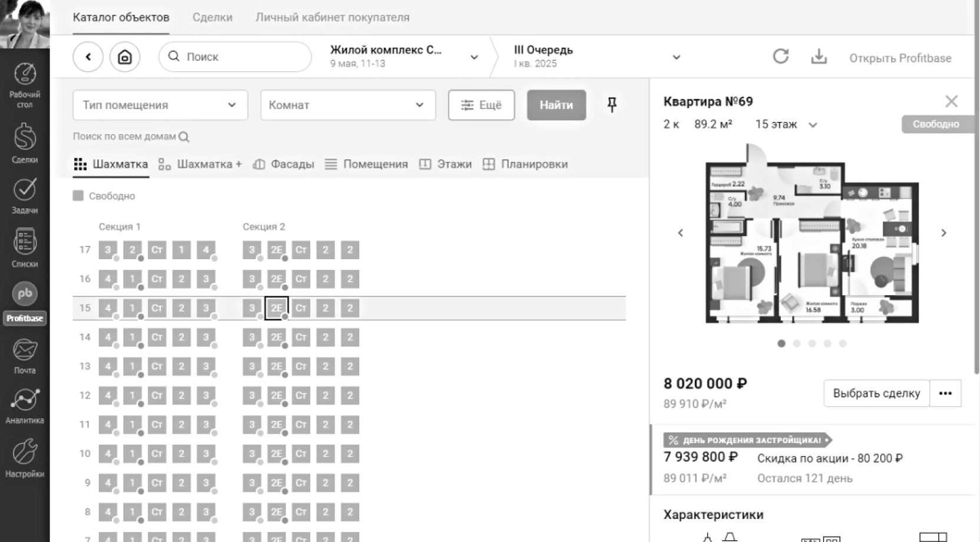The height and width of the screenshot is (542, 980).
Task: Click the home icon button
Action: click(125, 57)
